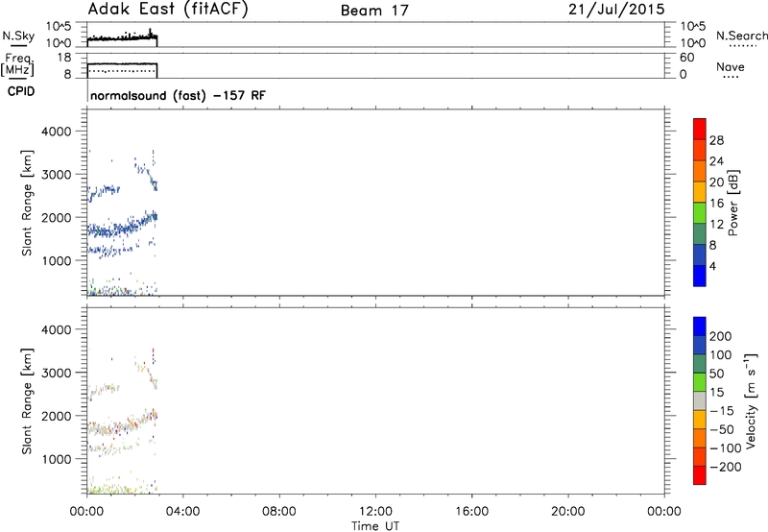Click velocity scale value '200'
The height and width of the screenshot is (532, 768).
pos(721,336)
